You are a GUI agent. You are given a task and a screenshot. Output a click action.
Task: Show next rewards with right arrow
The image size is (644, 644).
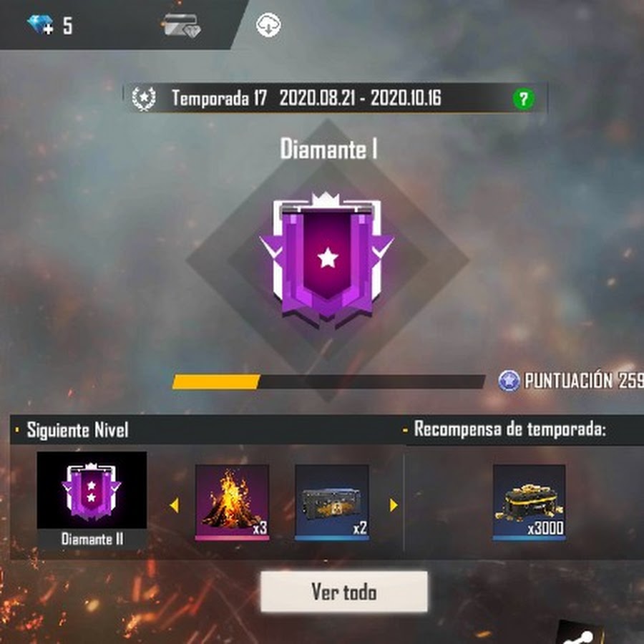(394, 505)
